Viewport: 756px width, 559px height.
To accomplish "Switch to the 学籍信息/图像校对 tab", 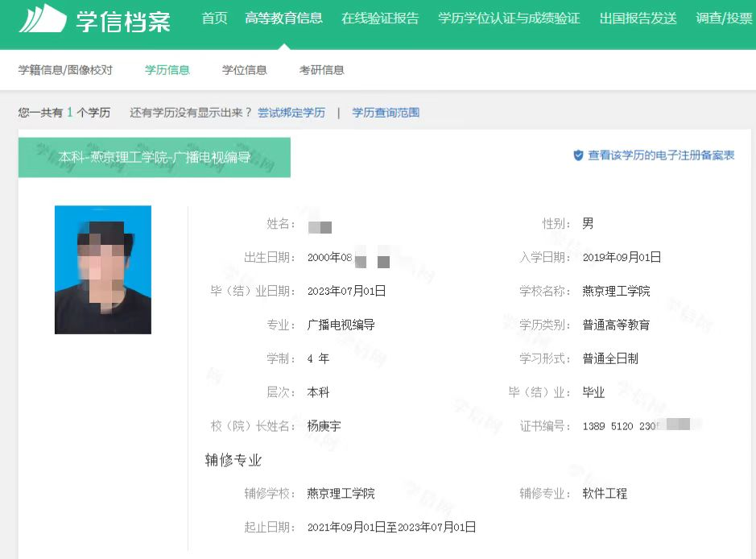I will point(65,70).
